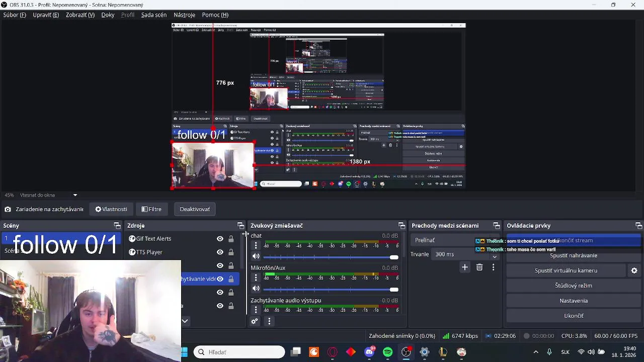
Task: Open the audio mixer menu dots at bottom
Action: click(x=269, y=321)
